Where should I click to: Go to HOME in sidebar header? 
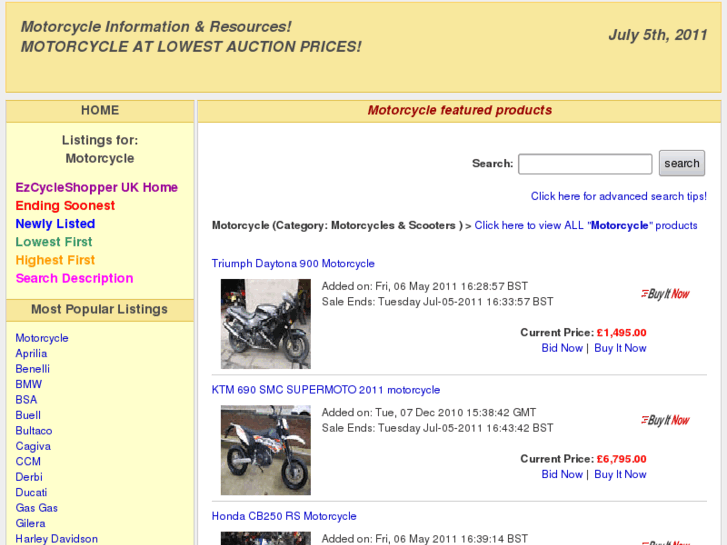click(100, 110)
